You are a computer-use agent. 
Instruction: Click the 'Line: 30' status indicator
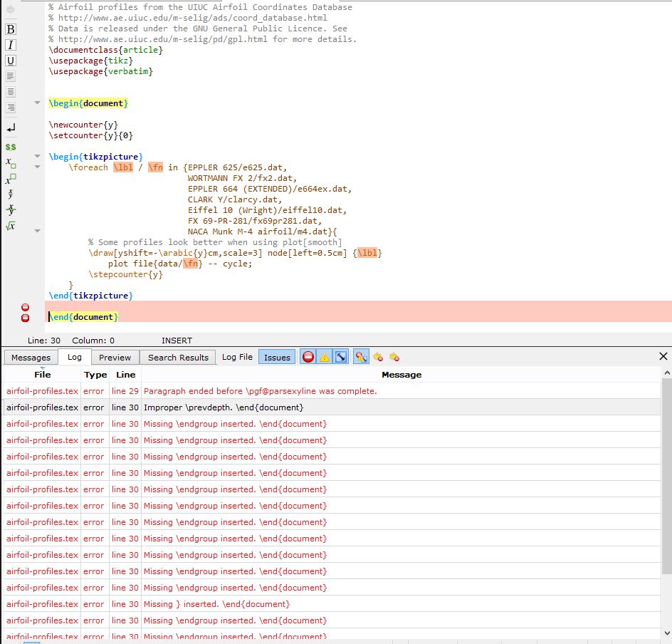(43, 341)
